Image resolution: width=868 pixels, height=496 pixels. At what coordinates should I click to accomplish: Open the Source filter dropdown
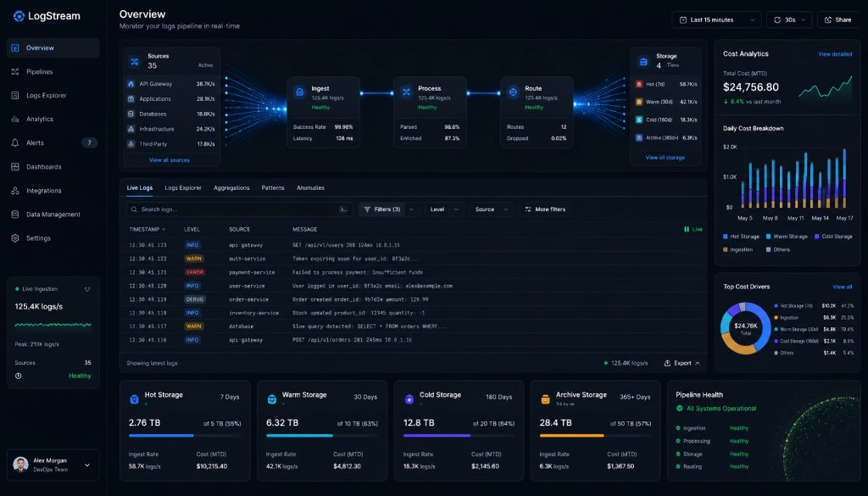491,209
